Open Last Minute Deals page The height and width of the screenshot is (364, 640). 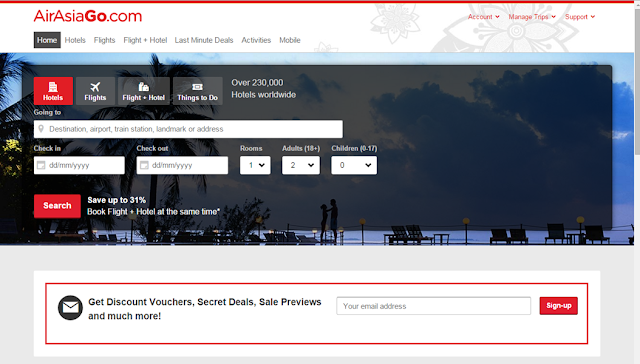[x=204, y=40]
